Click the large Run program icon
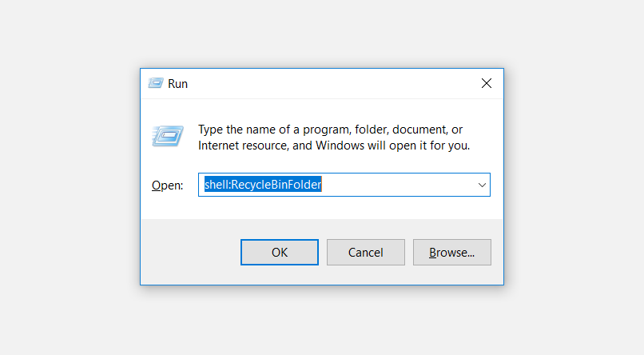The width and height of the screenshot is (644, 355). [167, 137]
